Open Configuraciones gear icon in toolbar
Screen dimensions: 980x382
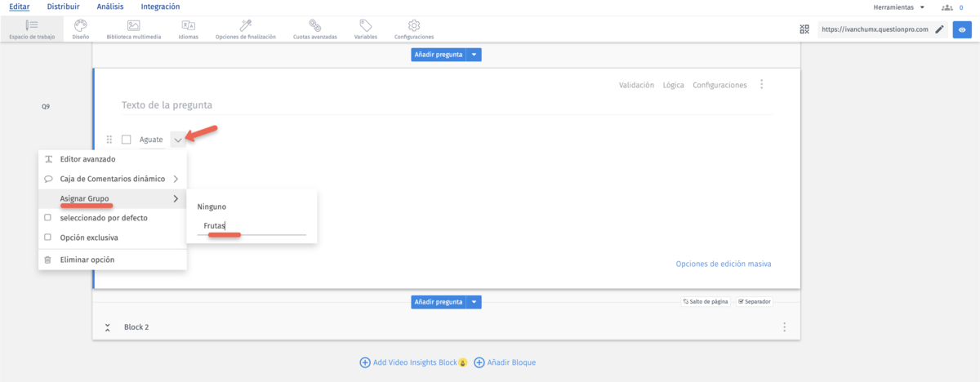click(x=414, y=25)
